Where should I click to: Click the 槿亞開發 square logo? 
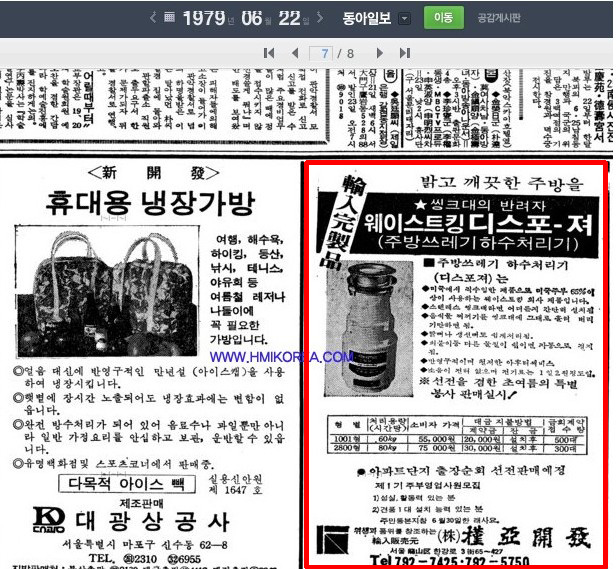pyautogui.click(x=333, y=540)
